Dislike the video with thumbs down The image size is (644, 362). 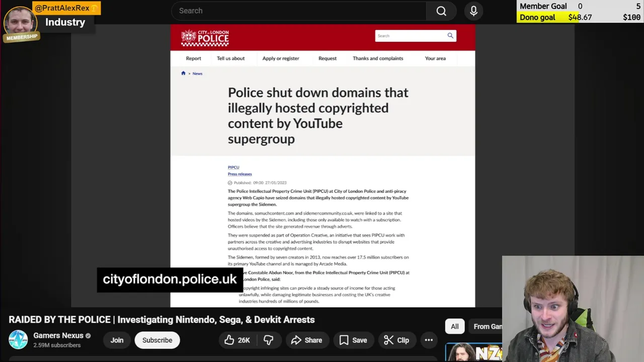[x=268, y=340]
